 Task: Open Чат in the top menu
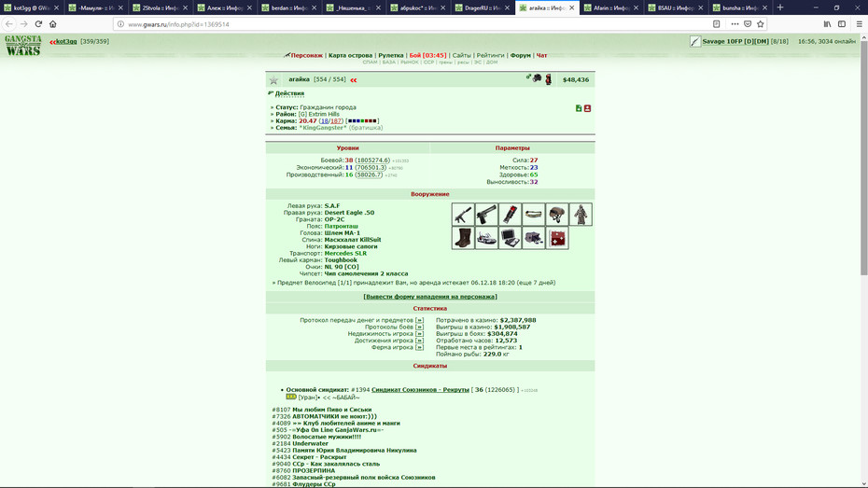(542, 55)
